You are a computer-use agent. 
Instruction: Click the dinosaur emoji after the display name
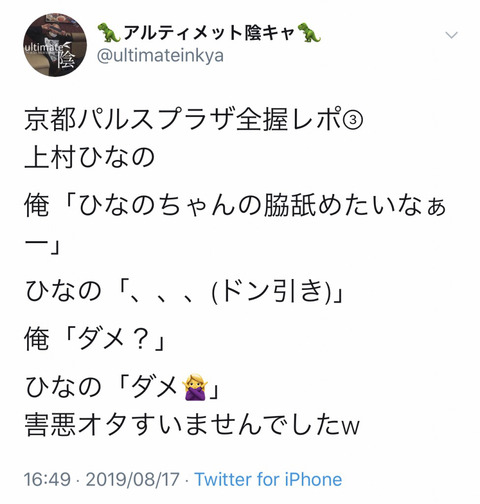[309, 33]
